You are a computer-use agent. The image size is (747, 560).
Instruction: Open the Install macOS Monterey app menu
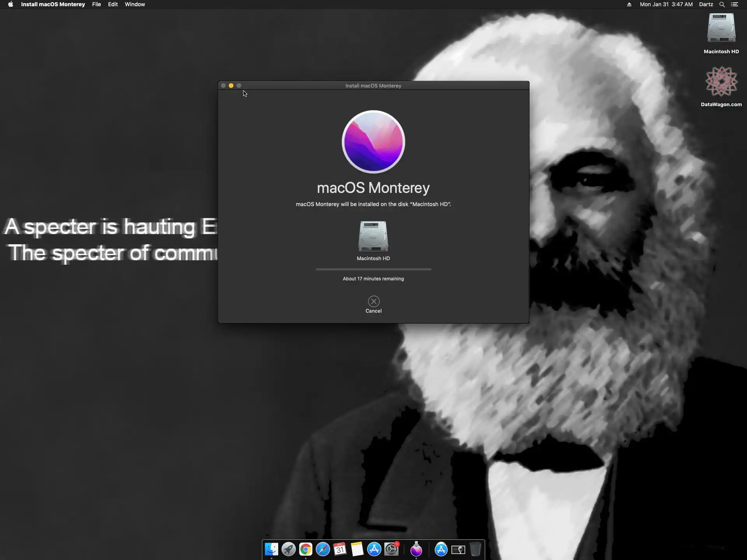coord(53,4)
